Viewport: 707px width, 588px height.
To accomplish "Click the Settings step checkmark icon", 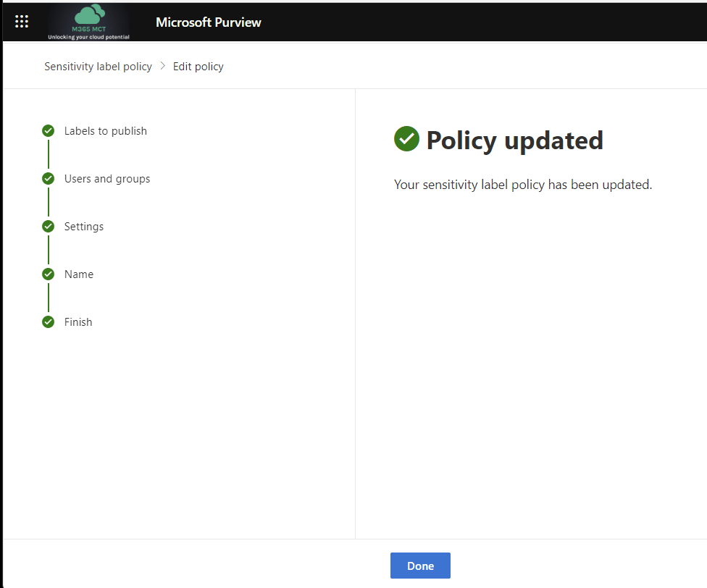I will pos(49,227).
